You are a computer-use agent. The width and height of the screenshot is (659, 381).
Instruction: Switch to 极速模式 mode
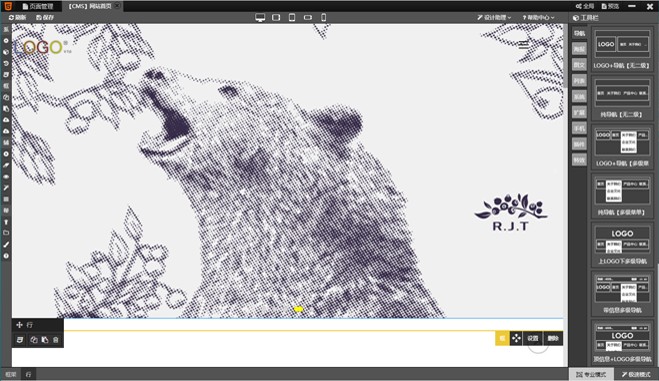click(x=636, y=374)
